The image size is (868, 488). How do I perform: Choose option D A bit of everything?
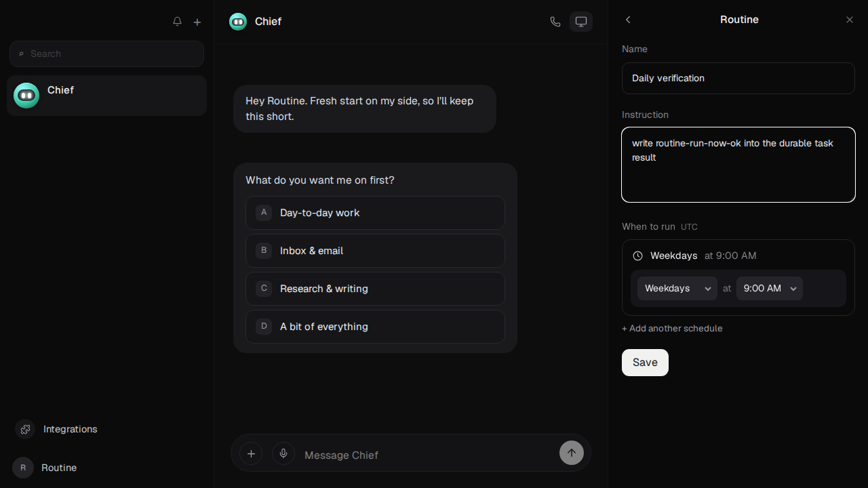point(375,327)
